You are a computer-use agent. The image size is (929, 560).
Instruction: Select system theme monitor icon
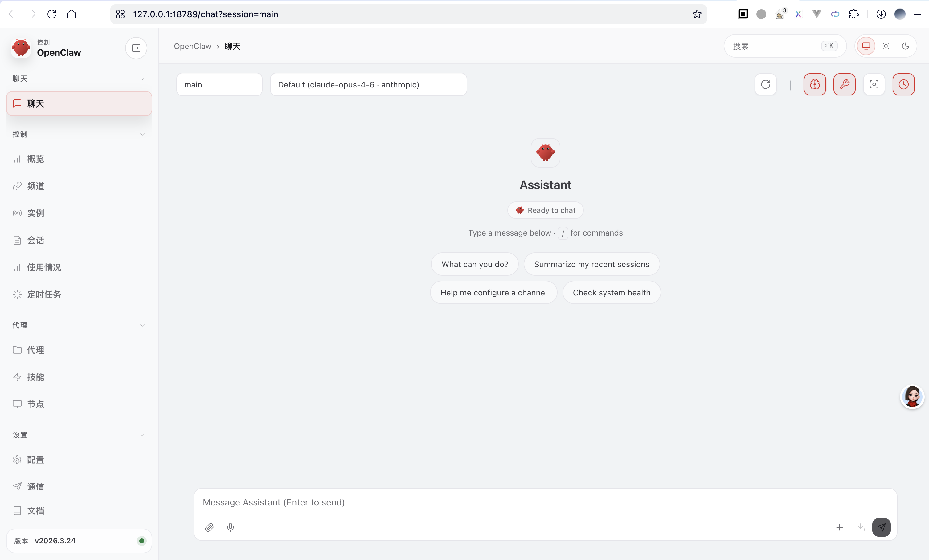point(866,46)
